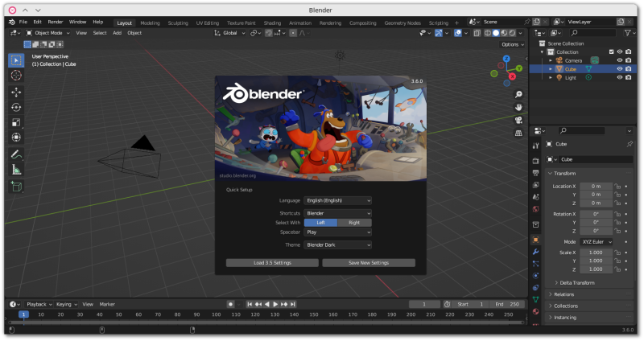Viewport: 644px width, 341px height.
Task: Open the Material properties tab icon
Action: pos(535,311)
